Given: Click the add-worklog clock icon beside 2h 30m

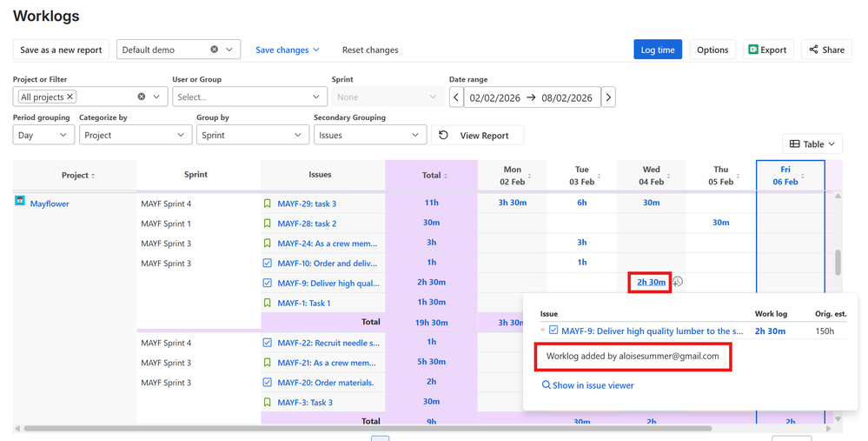Looking at the screenshot, I should click(678, 282).
